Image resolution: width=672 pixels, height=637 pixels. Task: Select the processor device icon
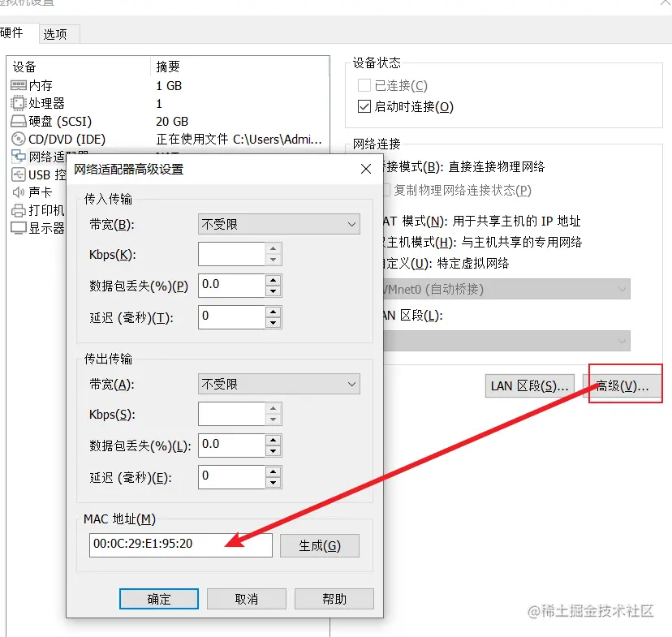pos(19,103)
